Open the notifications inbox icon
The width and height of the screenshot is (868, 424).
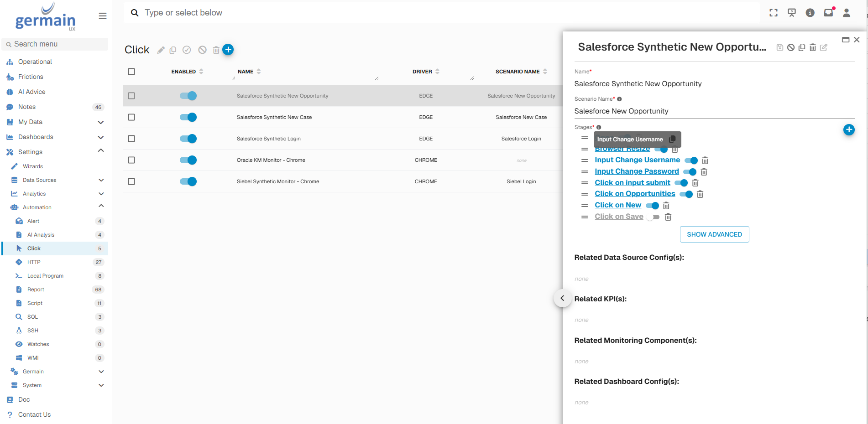coord(828,13)
